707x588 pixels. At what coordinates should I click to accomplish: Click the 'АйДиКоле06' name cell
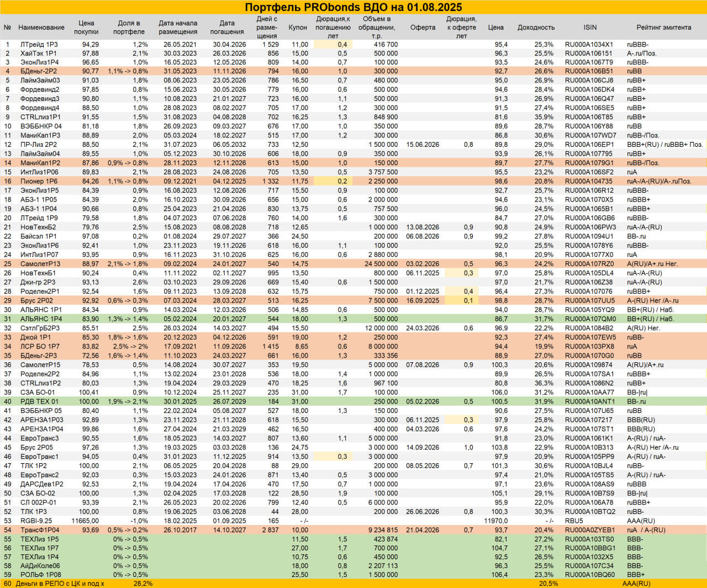point(40,565)
